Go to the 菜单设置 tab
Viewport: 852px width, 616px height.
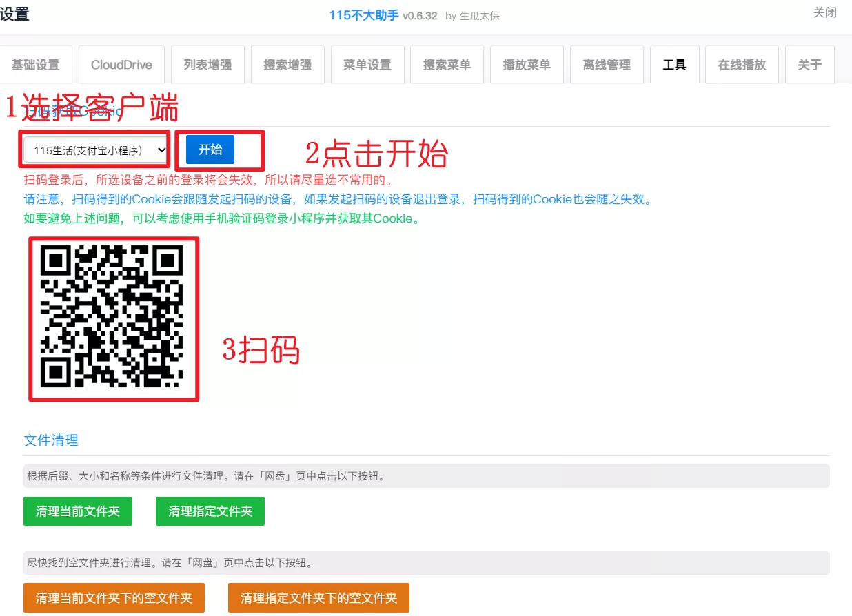click(x=367, y=65)
